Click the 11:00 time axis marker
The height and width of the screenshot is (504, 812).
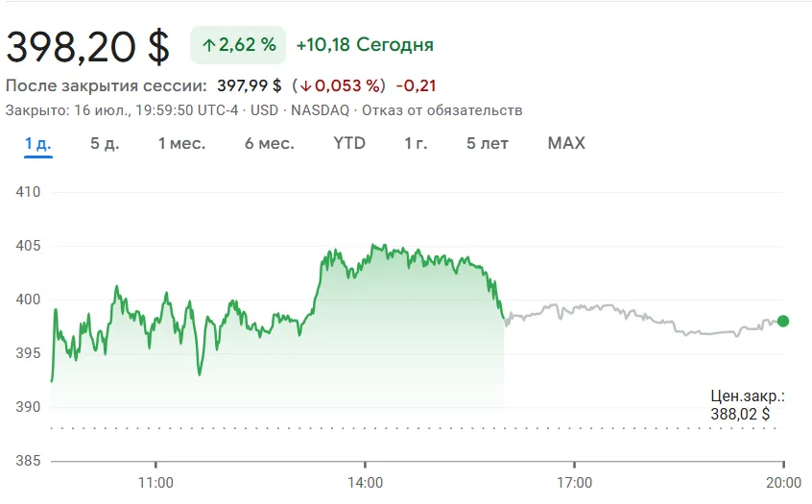click(155, 482)
